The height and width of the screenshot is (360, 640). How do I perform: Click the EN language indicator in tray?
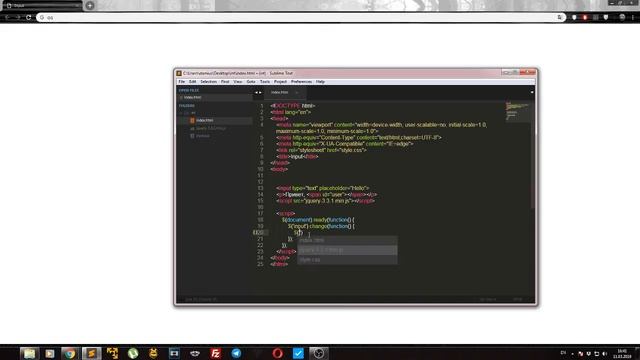(x=563, y=353)
